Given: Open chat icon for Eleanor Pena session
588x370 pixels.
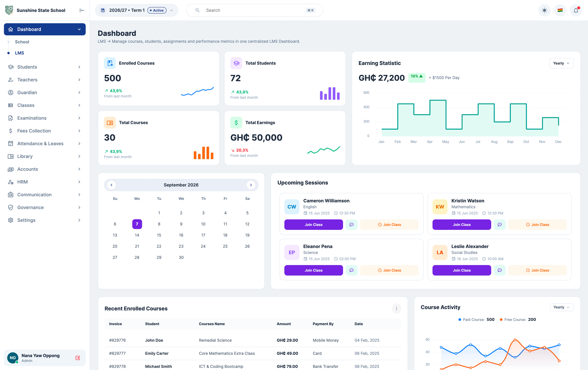Looking at the screenshot, I should click(351, 270).
